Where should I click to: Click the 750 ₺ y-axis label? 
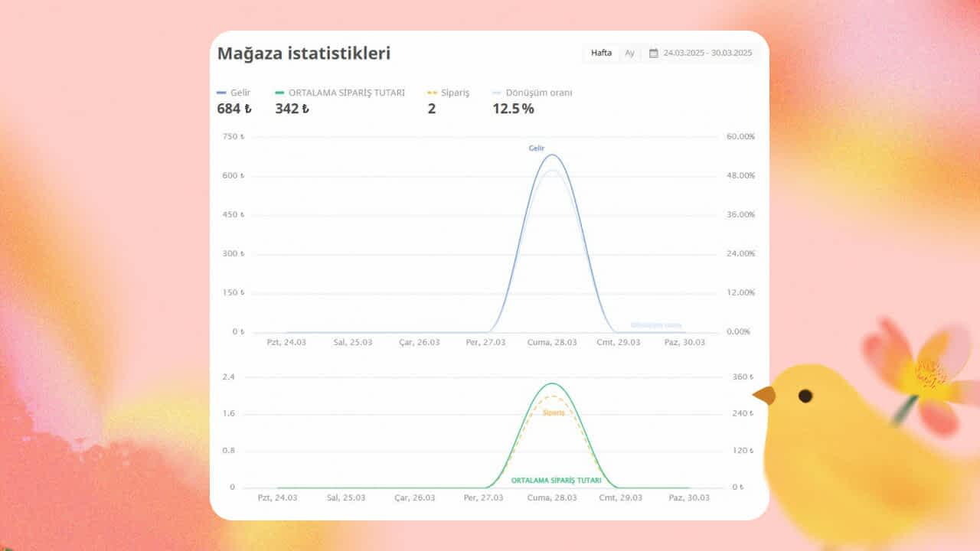(x=234, y=136)
